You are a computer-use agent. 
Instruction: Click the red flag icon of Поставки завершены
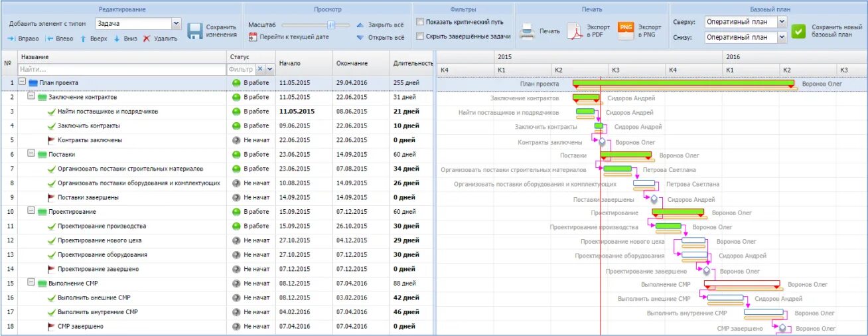pyautogui.click(x=51, y=197)
